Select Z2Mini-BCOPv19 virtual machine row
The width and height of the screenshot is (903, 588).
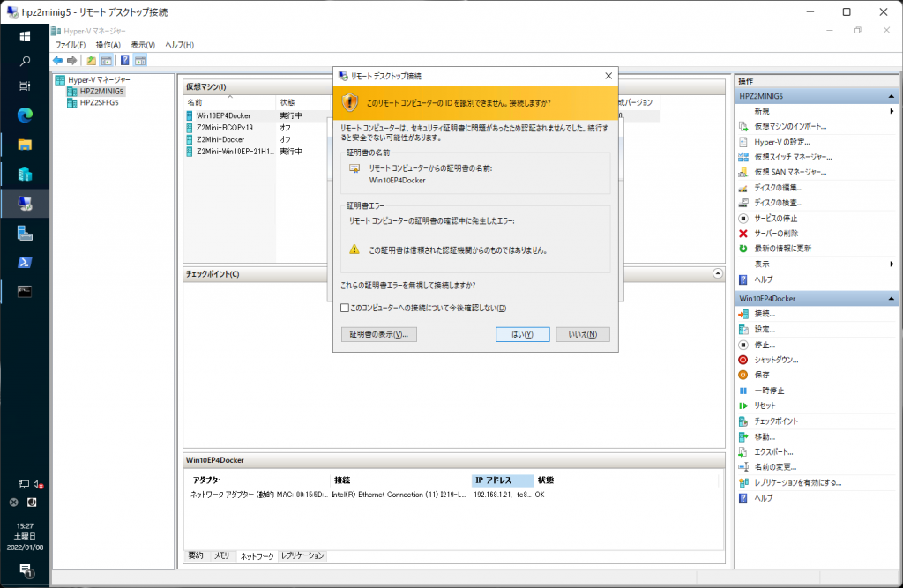tap(225, 128)
